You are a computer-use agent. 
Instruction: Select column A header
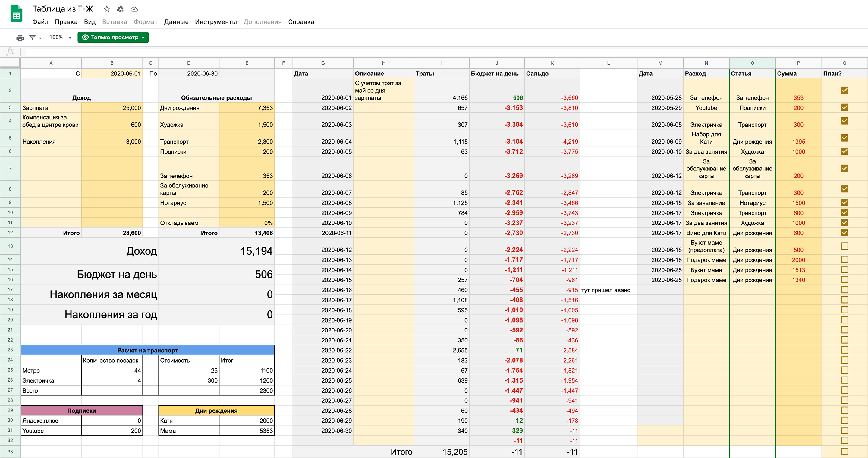[51, 63]
